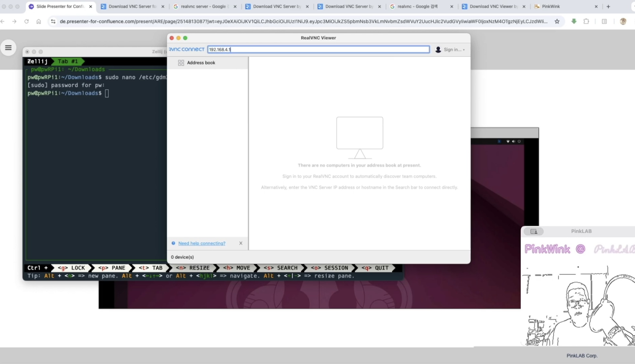Open the Chrome profile avatar menu
The width and height of the screenshot is (635, 364).
(623, 21)
